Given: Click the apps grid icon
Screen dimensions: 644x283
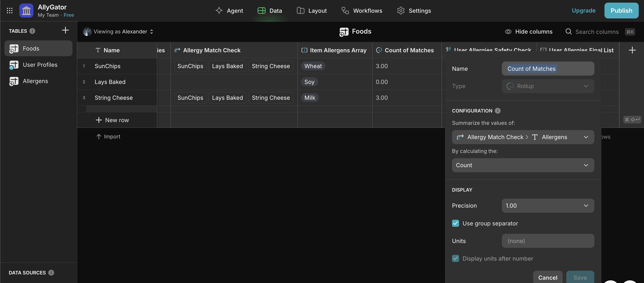Looking at the screenshot, I should point(9,11).
